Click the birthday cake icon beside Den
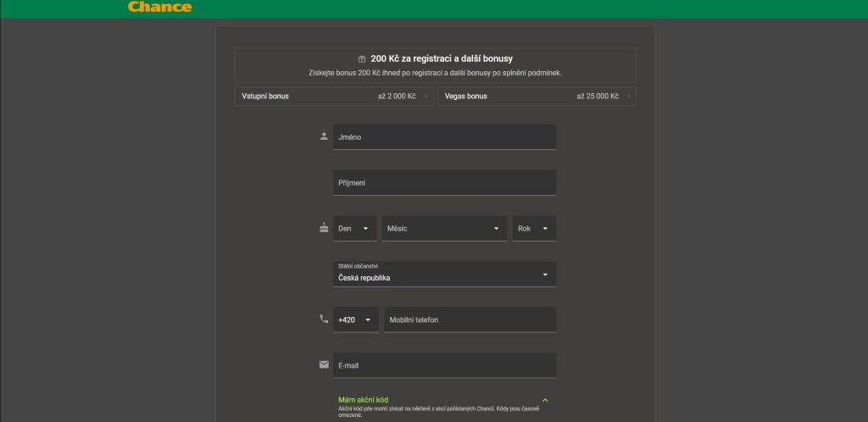 pyautogui.click(x=324, y=227)
